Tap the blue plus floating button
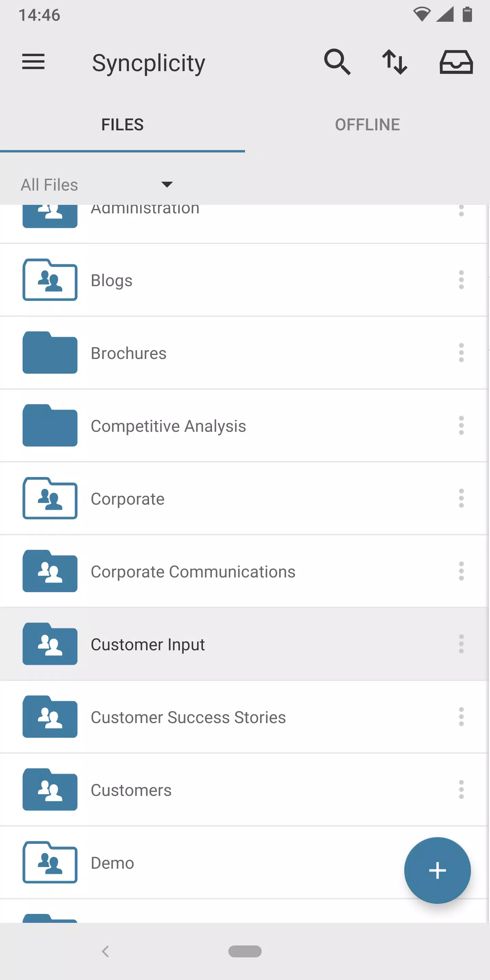490x980 pixels. point(438,870)
